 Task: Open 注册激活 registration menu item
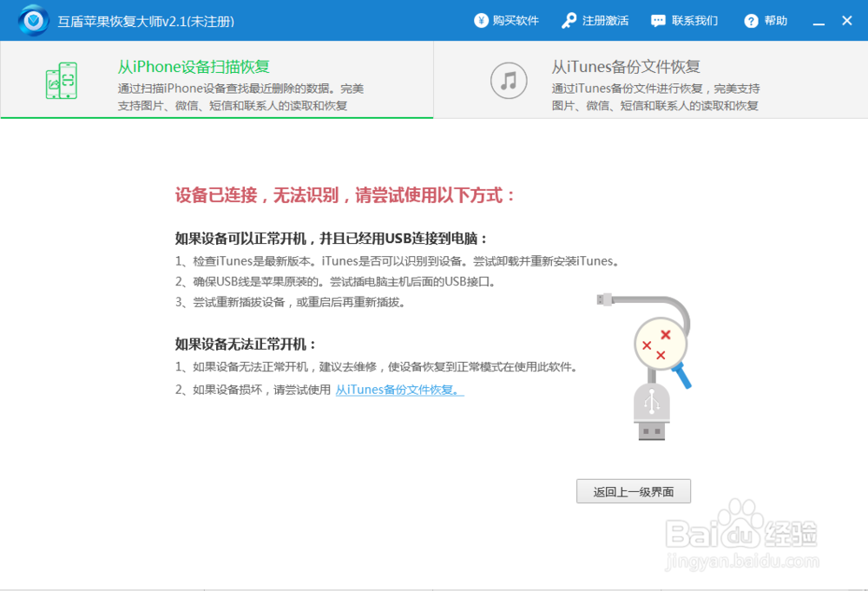pyautogui.click(x=595, y=21)
